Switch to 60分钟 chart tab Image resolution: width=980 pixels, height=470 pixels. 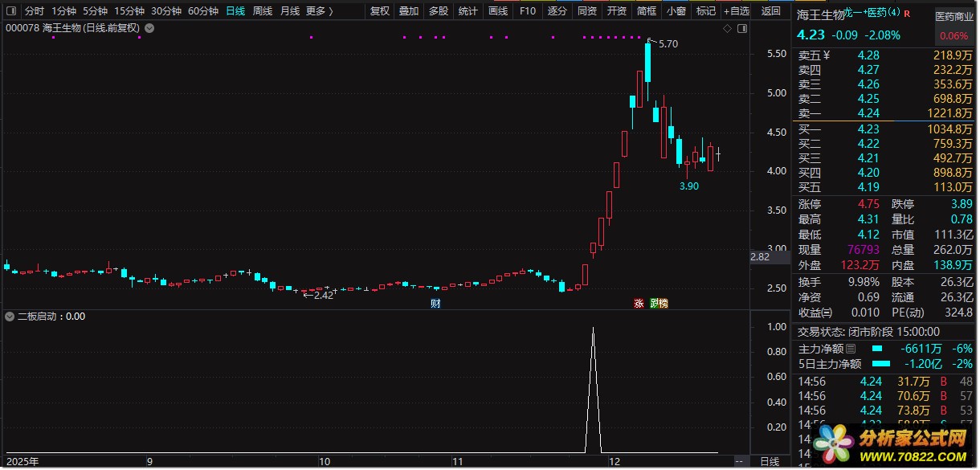tap(203, 11)
